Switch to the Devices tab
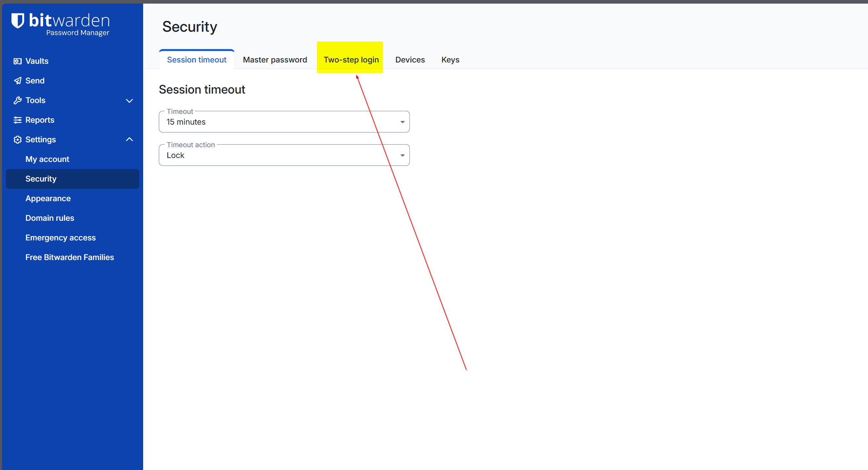Image resolution: width=868 pixels, height=470 pixels. pyautogui.click(x=410, y=60)
